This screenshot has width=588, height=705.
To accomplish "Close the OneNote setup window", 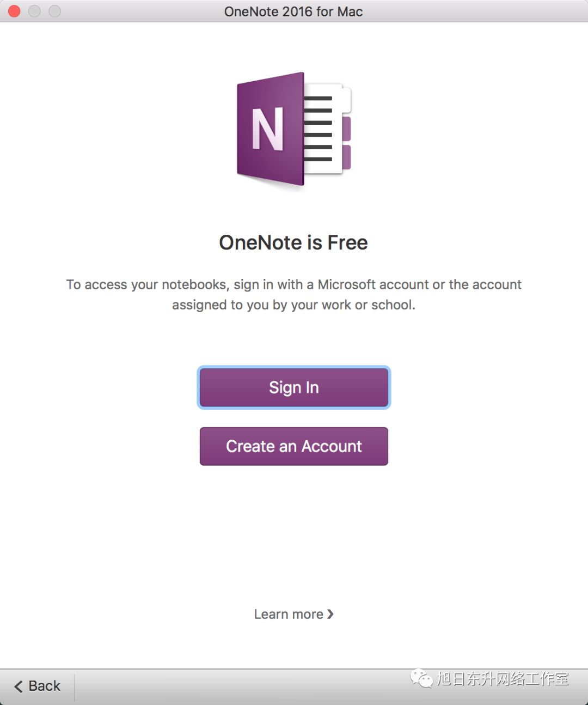I will click(14, 11).
